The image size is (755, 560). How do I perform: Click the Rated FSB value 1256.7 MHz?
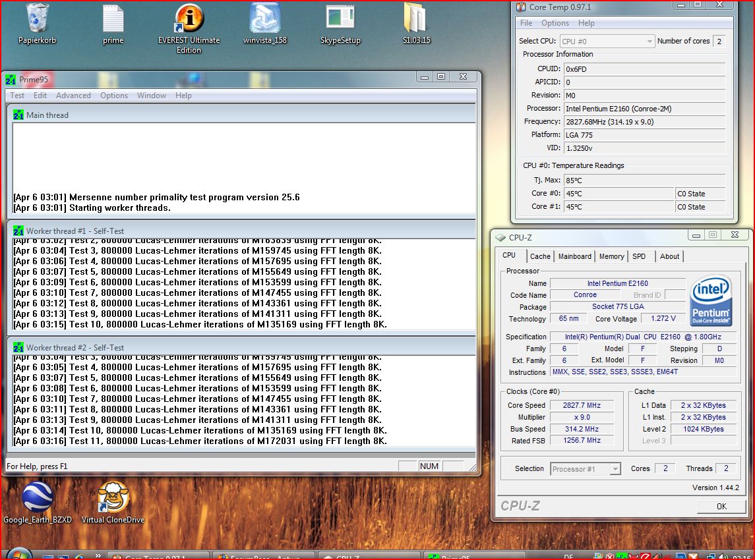582,440
